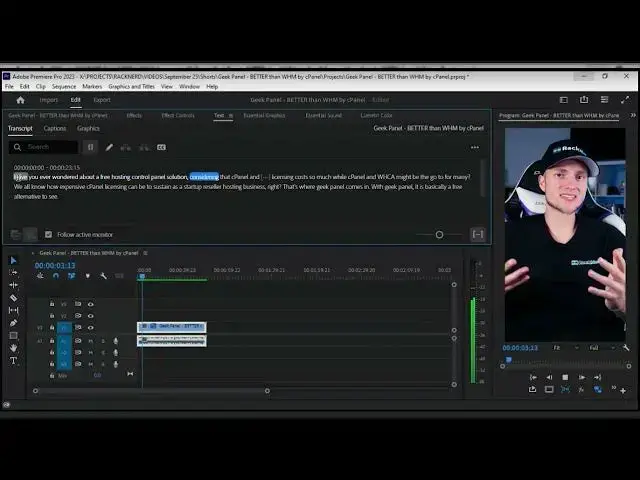This screenshot has width=640, height=480.
Task: Toggle lock on video track V3
Action: (52, 304)
